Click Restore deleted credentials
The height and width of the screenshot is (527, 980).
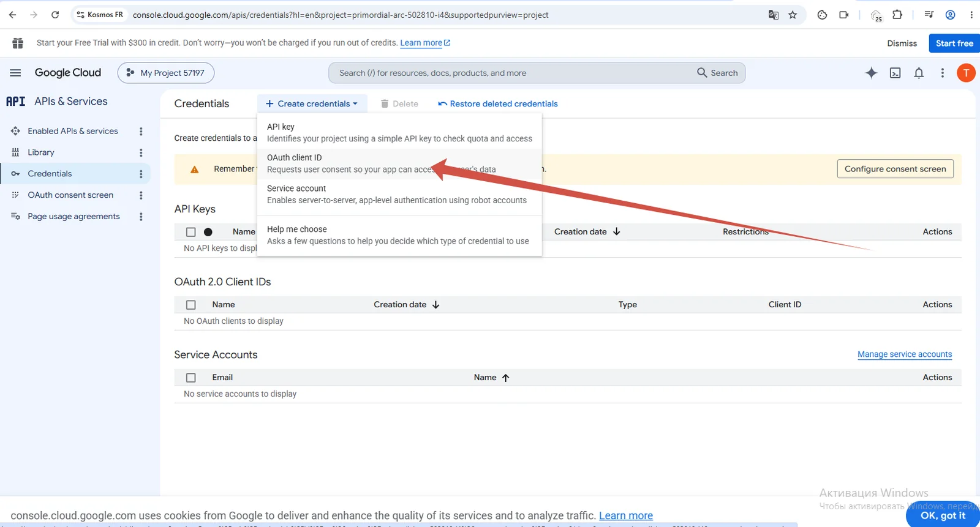click(x=497, y=103)
